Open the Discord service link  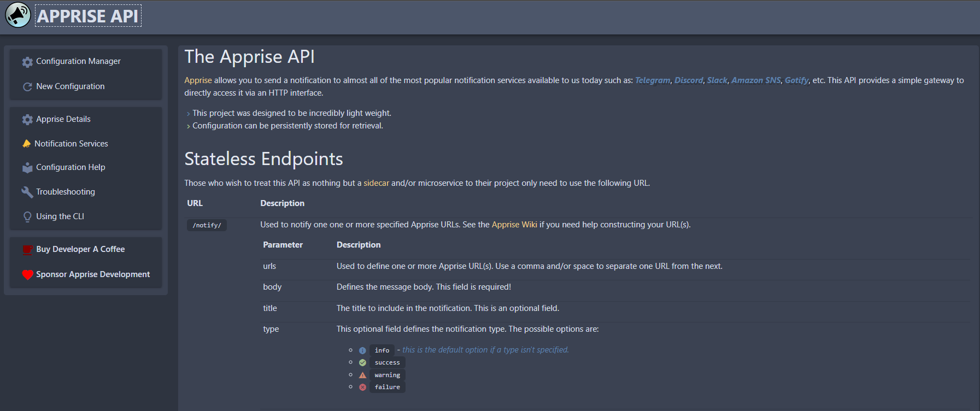689,80
